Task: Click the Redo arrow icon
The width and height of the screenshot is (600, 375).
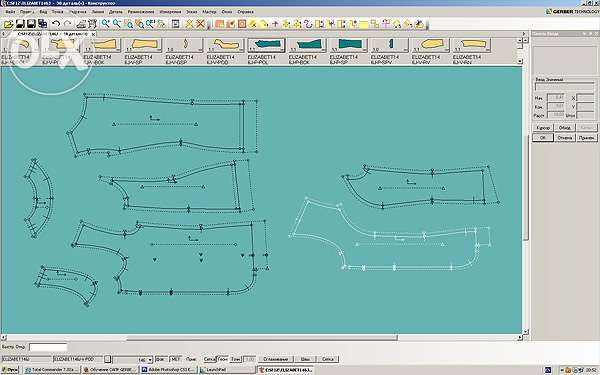Action: [x=67, y=24]
